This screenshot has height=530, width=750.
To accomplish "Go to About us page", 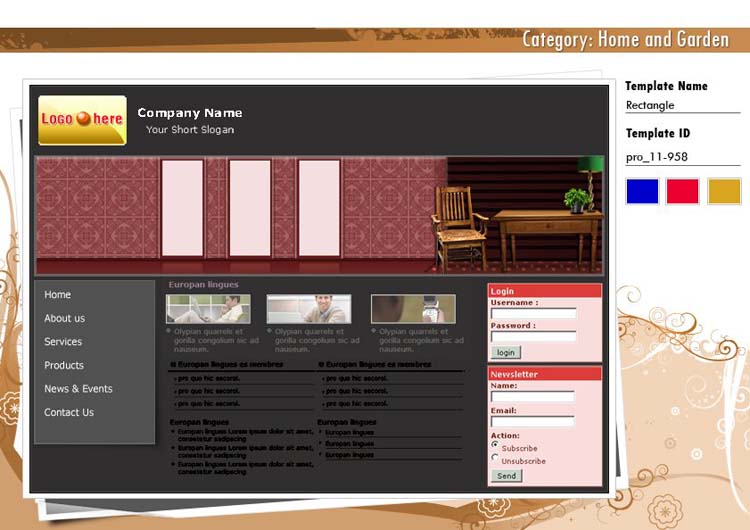I will pos(64,319).
